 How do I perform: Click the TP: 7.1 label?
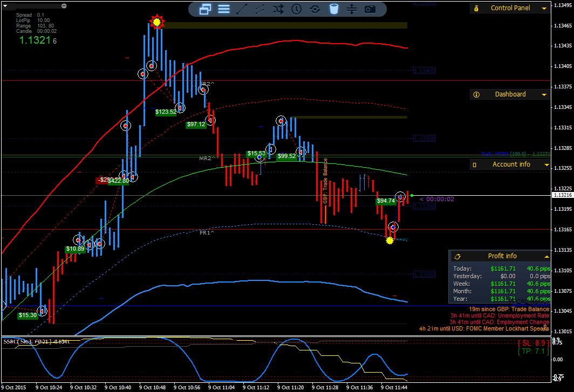[x=534, y=352]
